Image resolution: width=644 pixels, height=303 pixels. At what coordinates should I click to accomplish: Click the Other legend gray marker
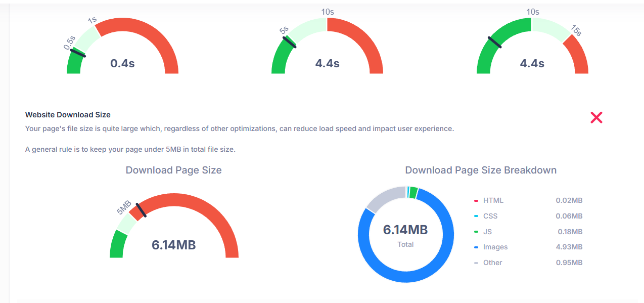click(476, 263)
